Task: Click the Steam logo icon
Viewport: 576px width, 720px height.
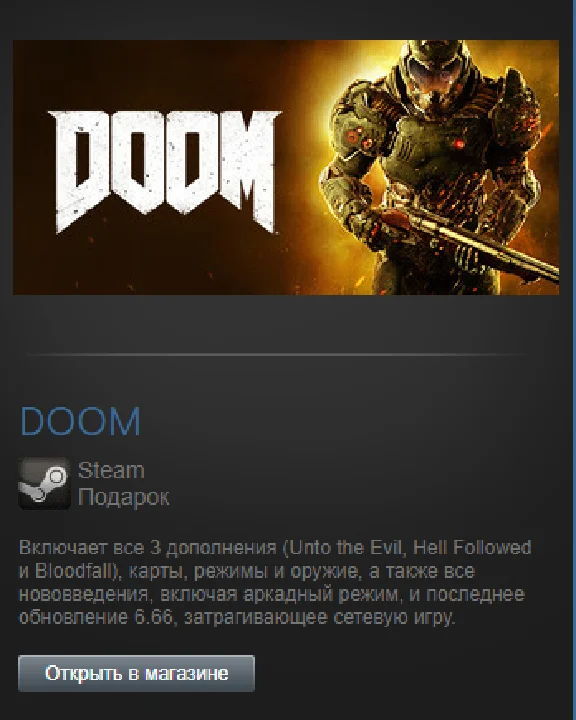Action: pos(44,484)
